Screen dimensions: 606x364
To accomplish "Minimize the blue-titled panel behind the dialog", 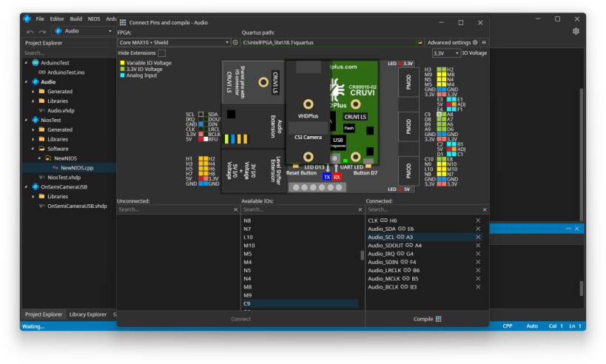I will click(568, 229).
